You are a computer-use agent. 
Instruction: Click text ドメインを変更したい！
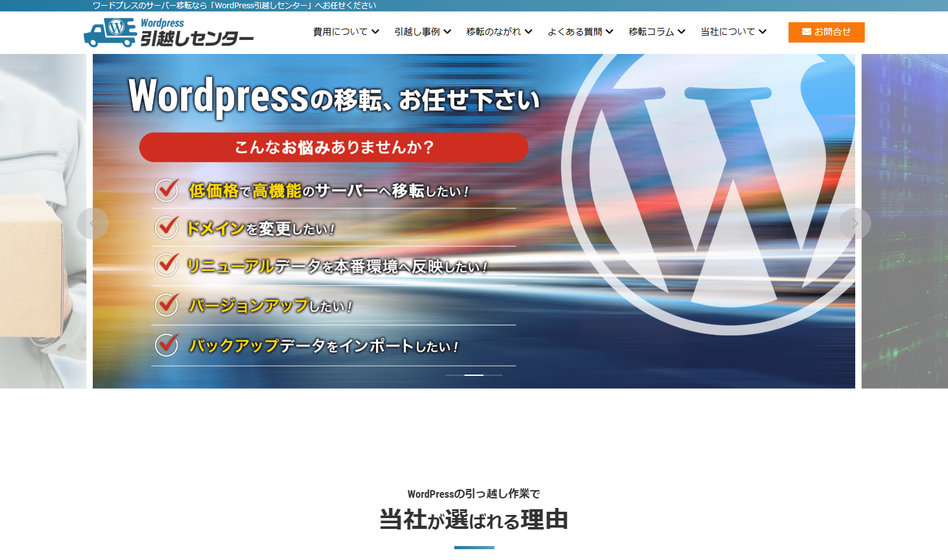click(261, 229)
